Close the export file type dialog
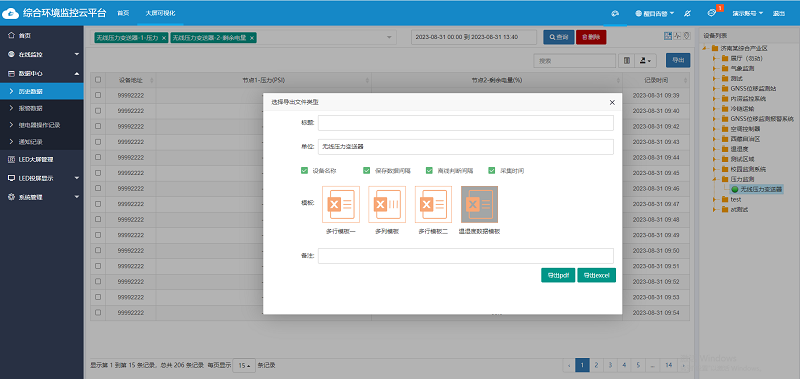The width and height of the screenshot is (800, 379). 612,103
